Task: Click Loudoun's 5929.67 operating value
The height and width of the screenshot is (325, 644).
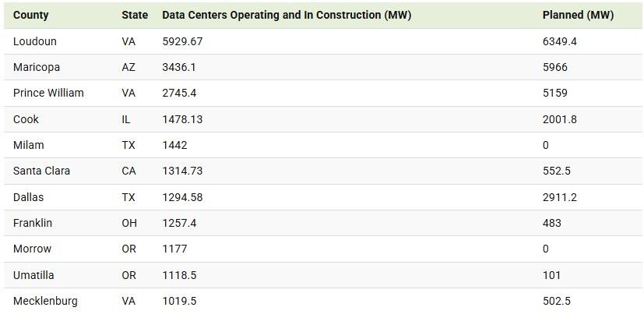Action: click(x=182, y=41)
